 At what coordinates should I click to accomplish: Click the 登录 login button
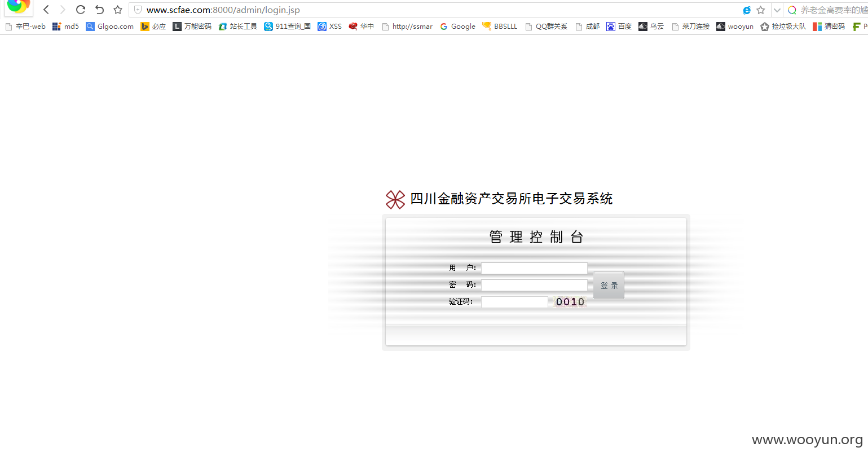pos(609,285)
